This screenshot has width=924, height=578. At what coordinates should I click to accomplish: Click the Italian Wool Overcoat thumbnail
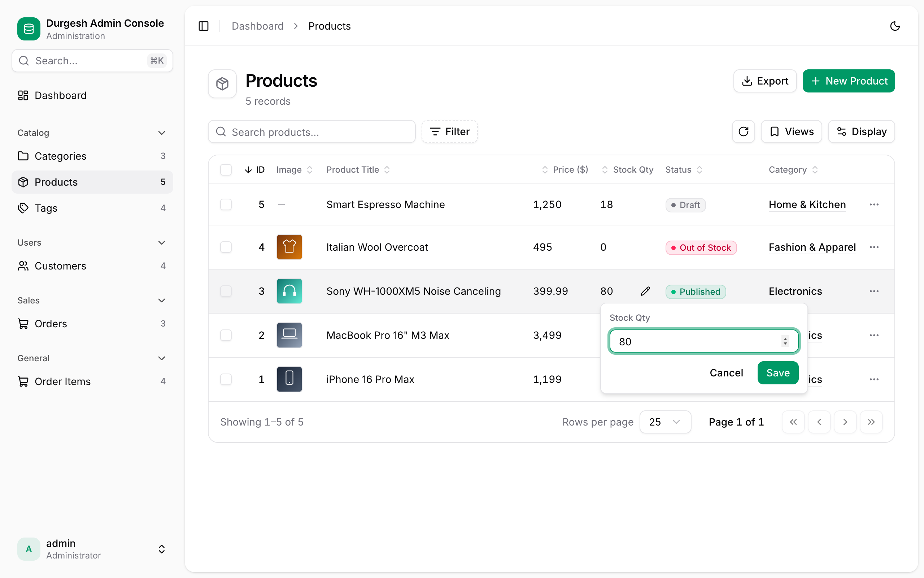point(289,247)
